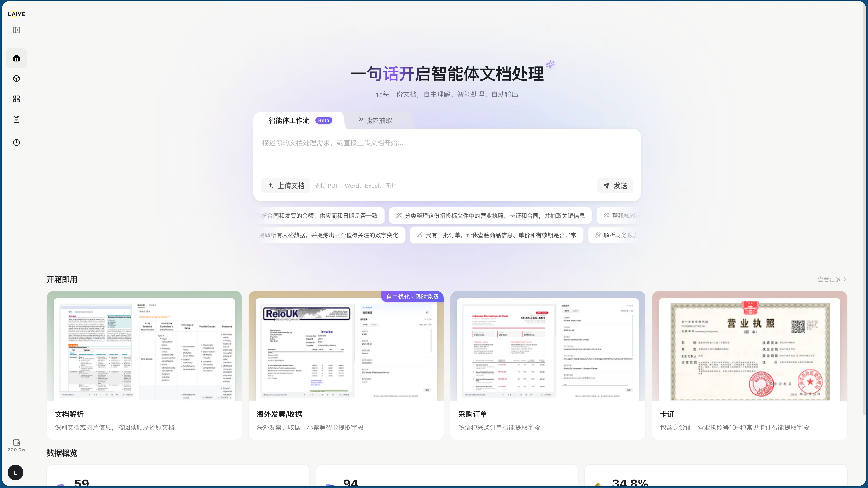Select suggestion 我有一批订单 prompt

496,235
